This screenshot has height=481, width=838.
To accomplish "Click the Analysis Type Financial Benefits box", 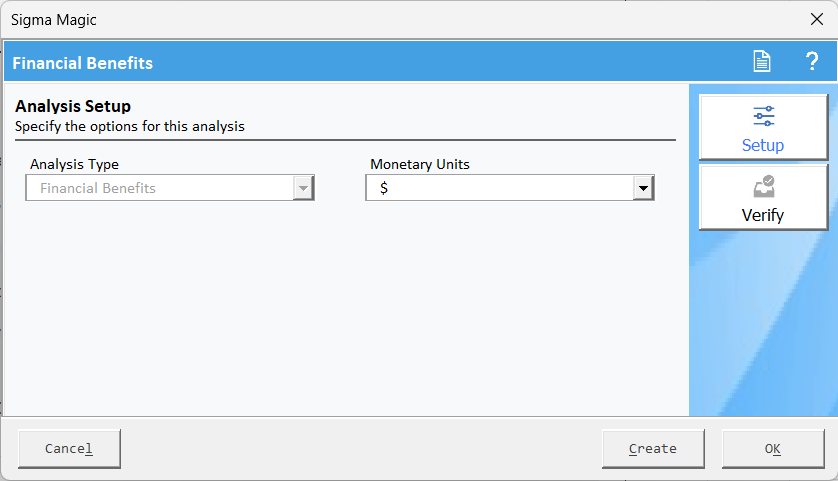I will (x=160, y=188).
